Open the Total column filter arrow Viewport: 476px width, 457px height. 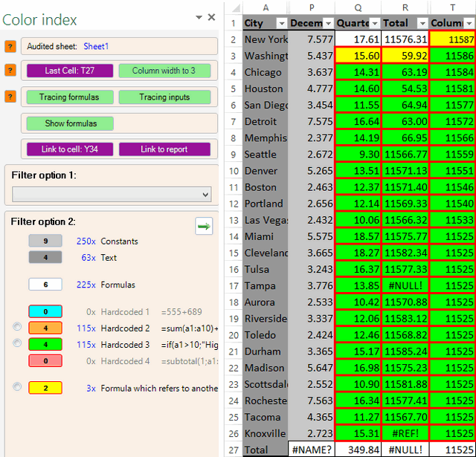[x=422, y=23]
